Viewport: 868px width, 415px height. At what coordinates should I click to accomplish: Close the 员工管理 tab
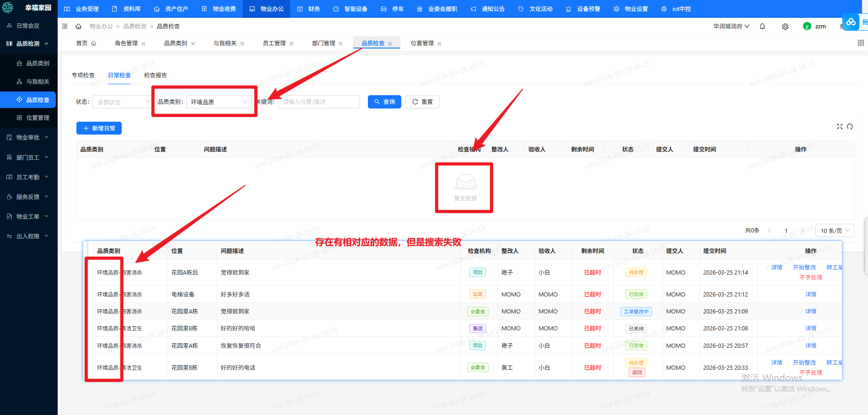(291, 44)
